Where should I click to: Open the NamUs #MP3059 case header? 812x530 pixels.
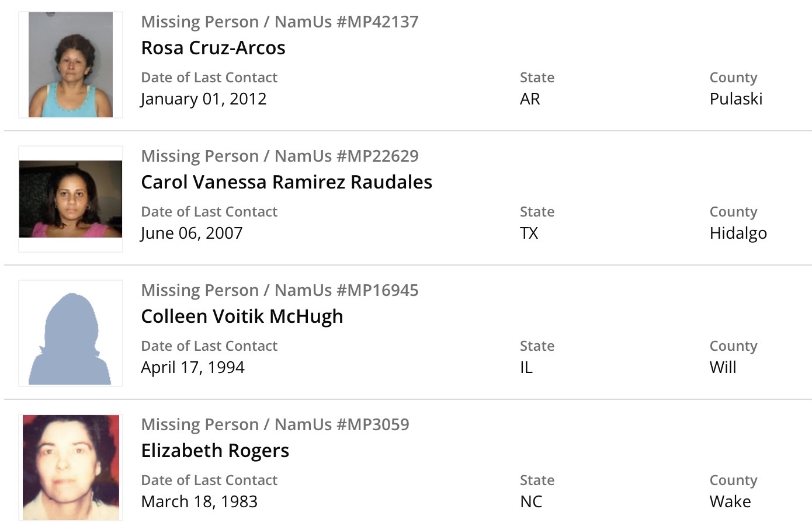coord(275,425)
